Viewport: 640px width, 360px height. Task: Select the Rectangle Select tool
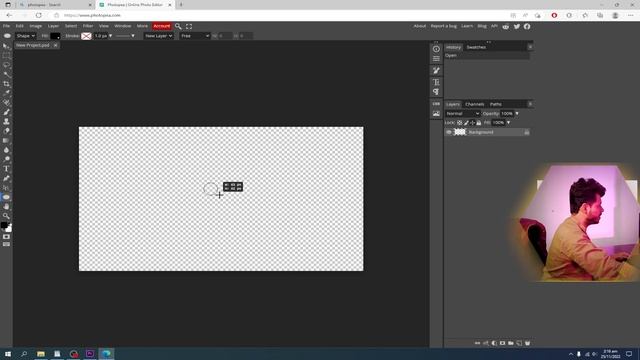(6, 56)
